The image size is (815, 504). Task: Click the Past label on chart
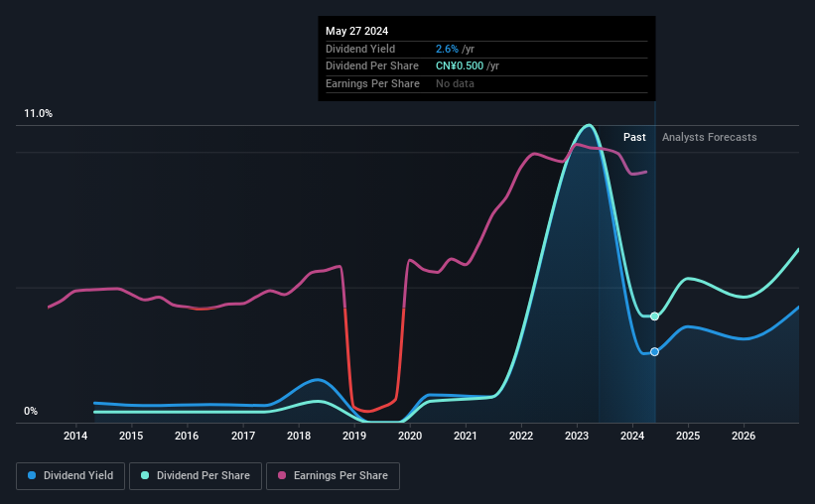click(634, 137)
